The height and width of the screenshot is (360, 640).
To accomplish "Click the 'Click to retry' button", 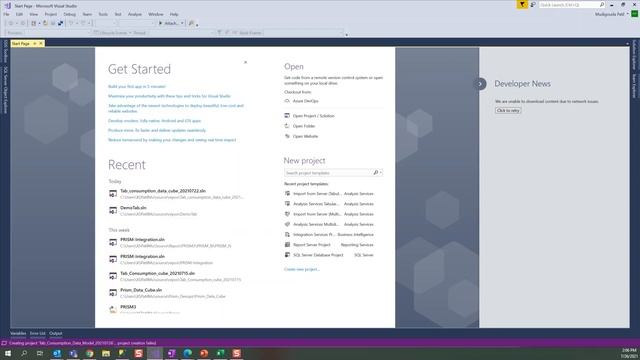I will coord(508,110).
